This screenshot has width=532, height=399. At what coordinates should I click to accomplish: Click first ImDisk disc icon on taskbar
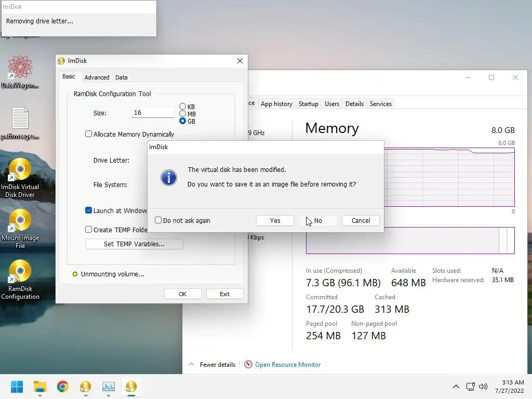click(x=86, y=387)
